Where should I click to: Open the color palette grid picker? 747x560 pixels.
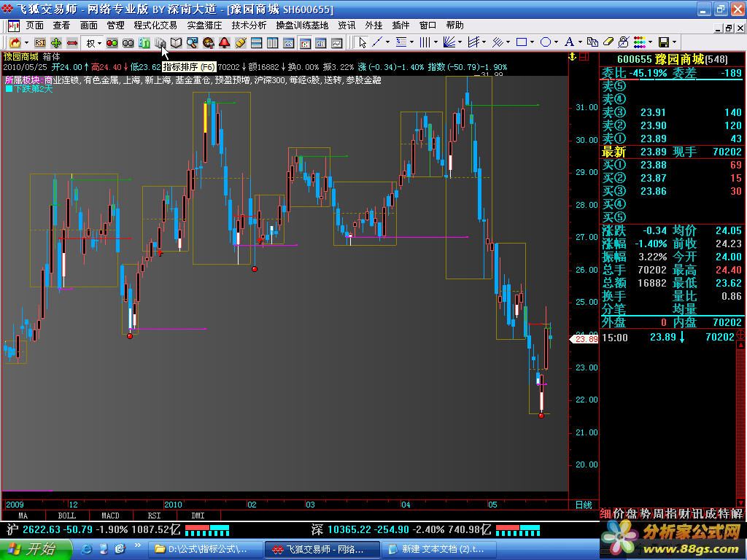pyautogui.click(x=639, y=42)
